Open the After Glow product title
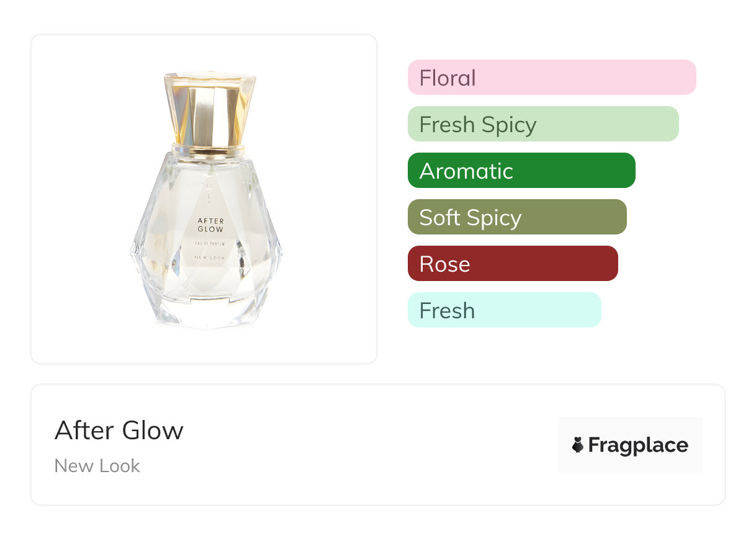 (119, 431)
